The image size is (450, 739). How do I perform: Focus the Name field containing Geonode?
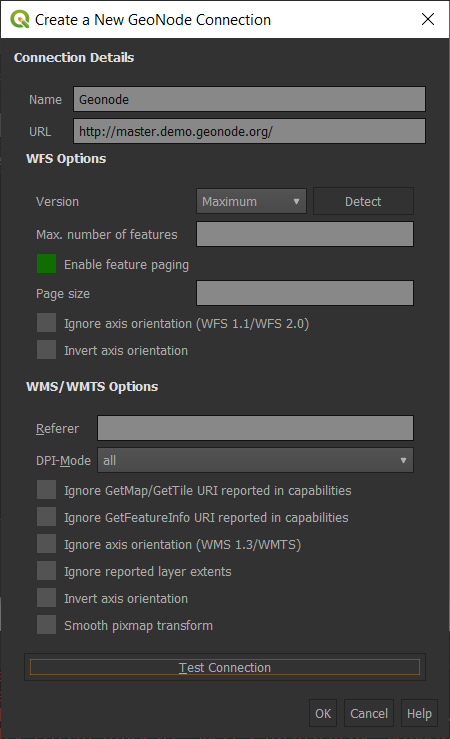[x=249, y=99]
